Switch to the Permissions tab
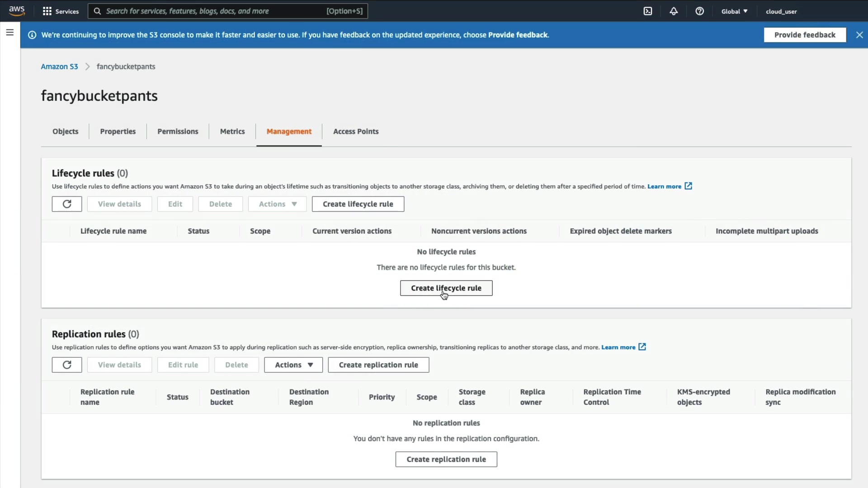The height and width of the screenshot is (488, 868). [x=178, y=131]
